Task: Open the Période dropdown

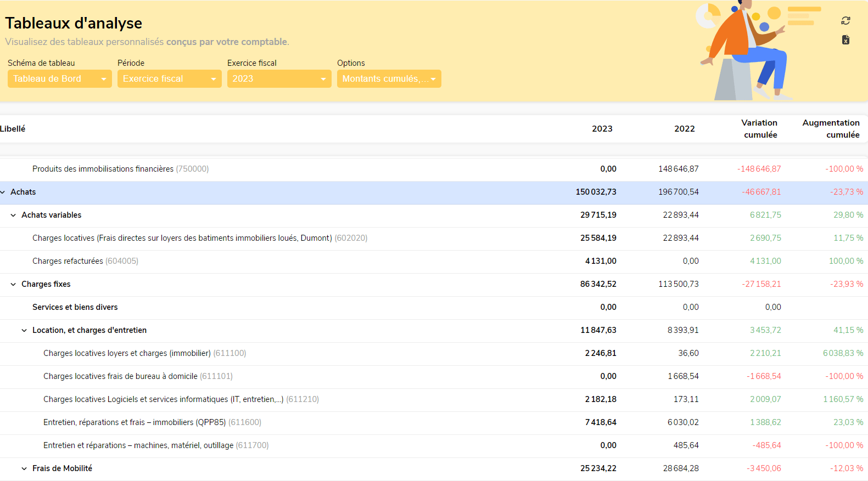Action: click(x=169, y=79)
